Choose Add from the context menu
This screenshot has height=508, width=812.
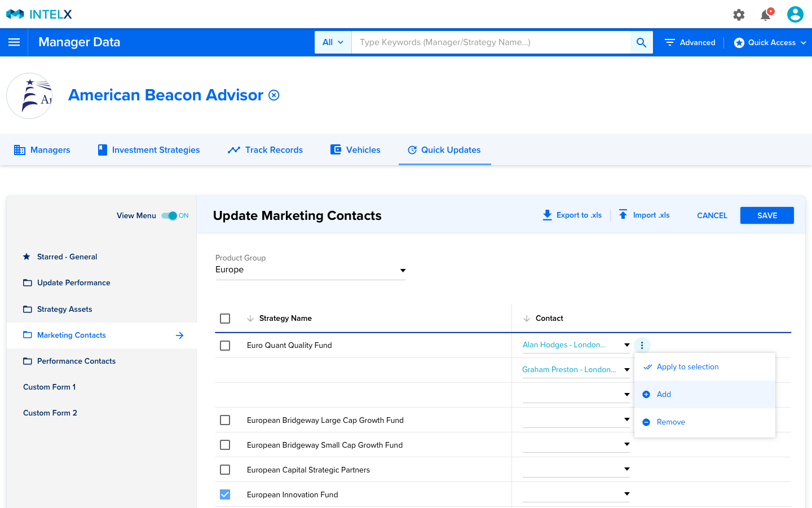coord(664,394)
